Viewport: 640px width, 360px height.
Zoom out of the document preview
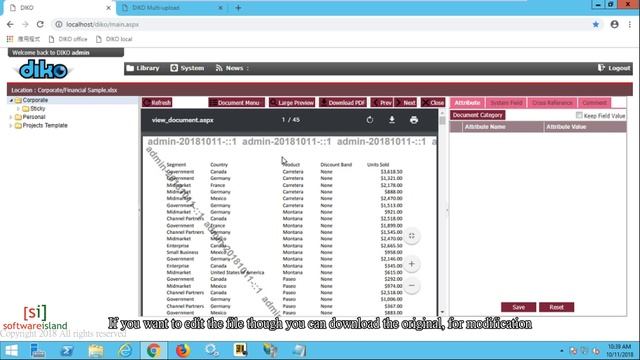tap(411, 285)
